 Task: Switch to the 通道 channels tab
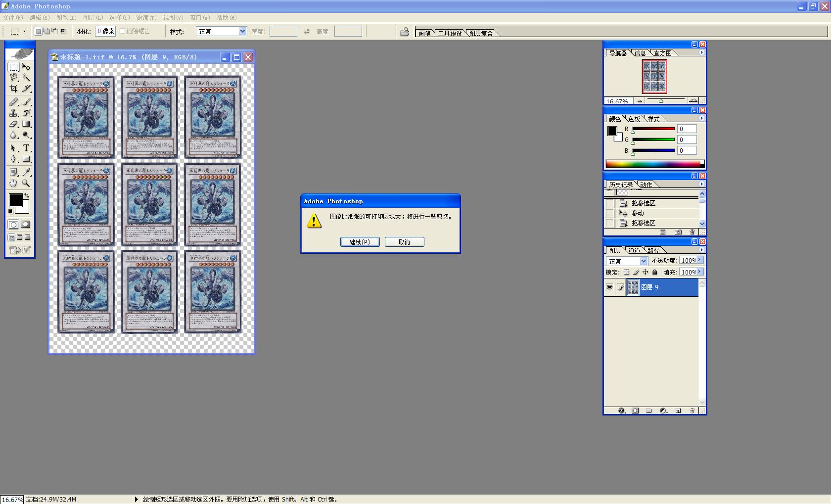point(635,250)
